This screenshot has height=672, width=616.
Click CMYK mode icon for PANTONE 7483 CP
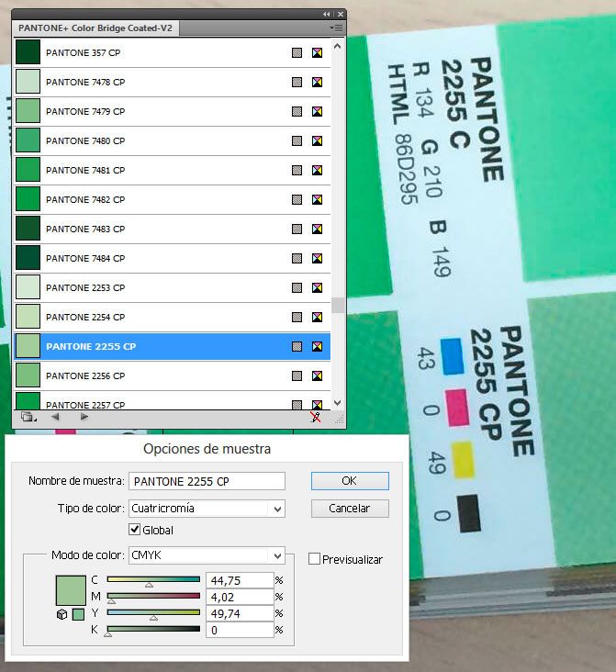click(x=318, y=229)
